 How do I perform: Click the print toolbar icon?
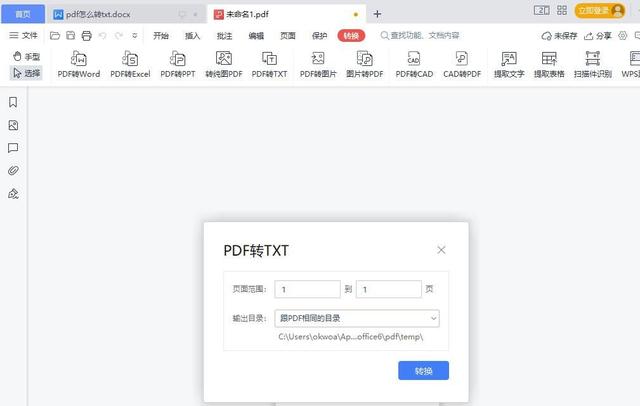87,36
